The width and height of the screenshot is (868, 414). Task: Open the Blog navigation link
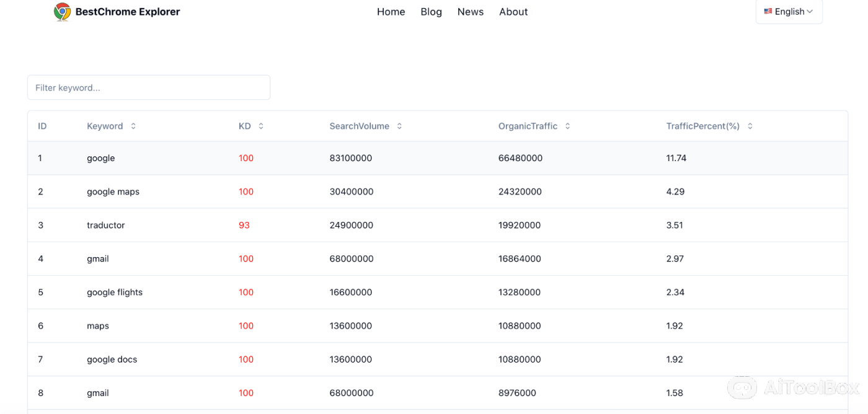tap(431, 12)
